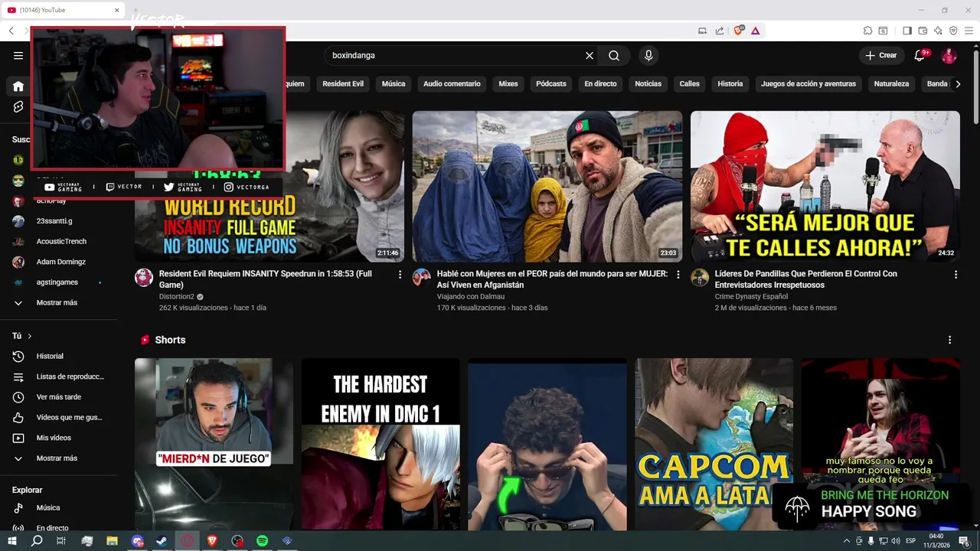
Task: Expand the Tú section chevron
Action: [x=30, y=336]
